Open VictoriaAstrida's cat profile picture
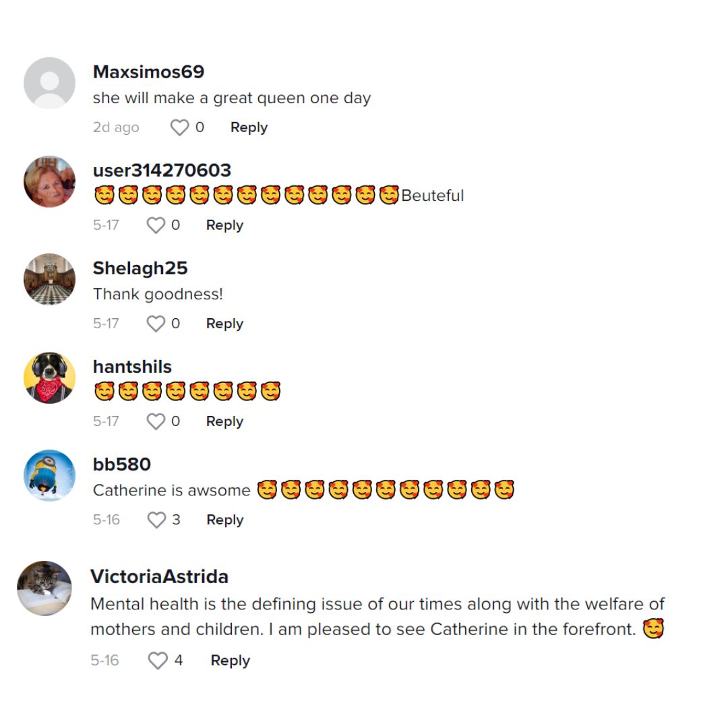This screenshot has width=728, height=728. 44,588
